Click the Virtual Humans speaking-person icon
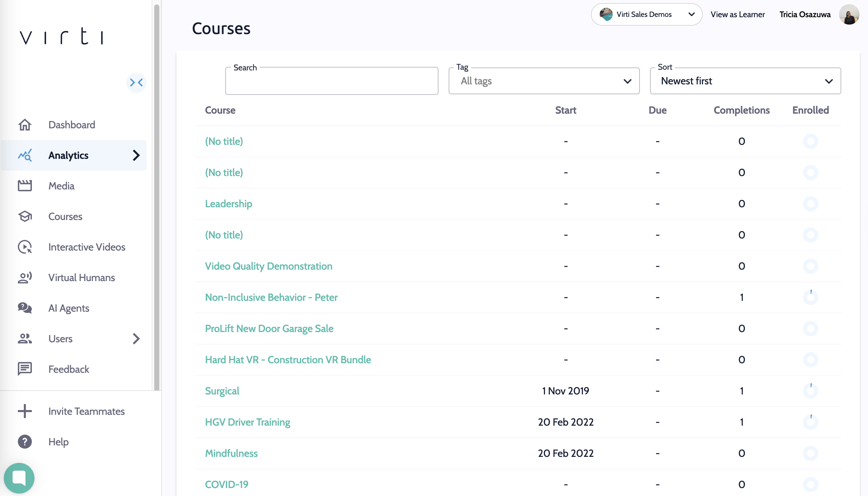The image size is (868, 496). pos(25,278)
